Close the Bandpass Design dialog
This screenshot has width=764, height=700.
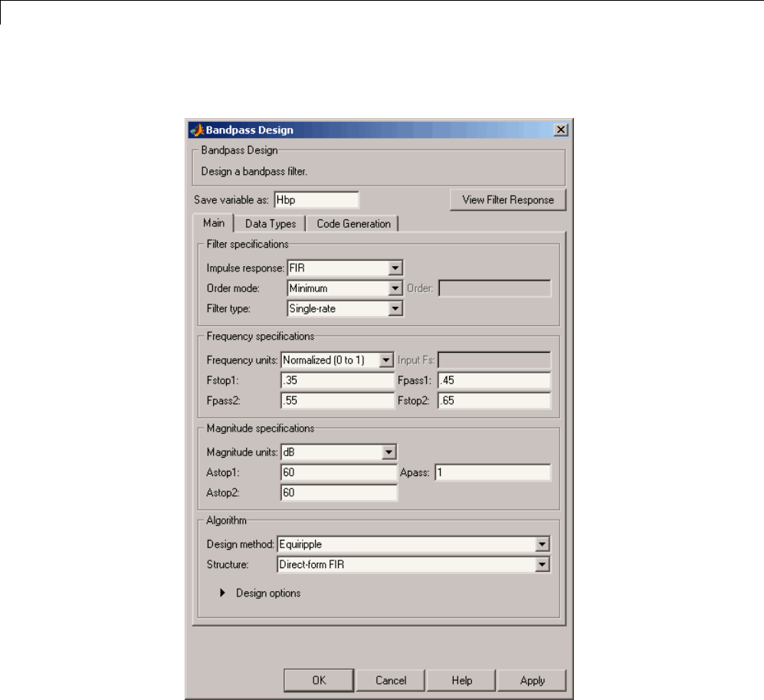[561, 130]
